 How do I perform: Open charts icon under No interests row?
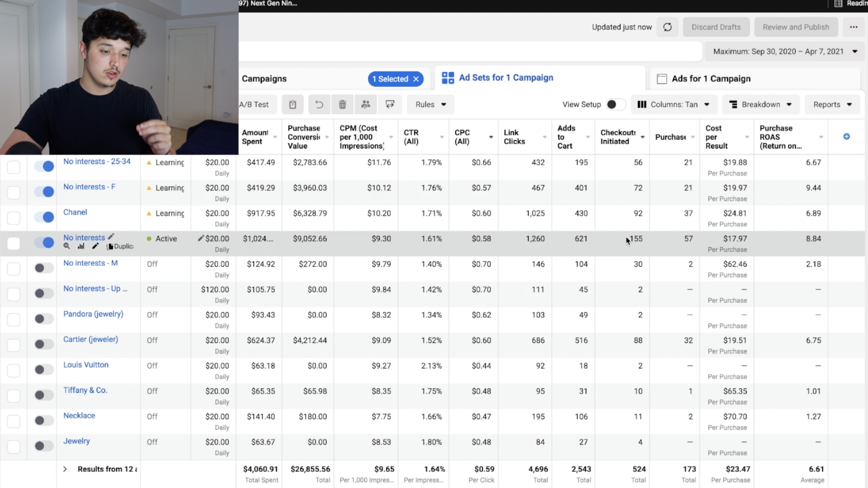pos(81,246)
